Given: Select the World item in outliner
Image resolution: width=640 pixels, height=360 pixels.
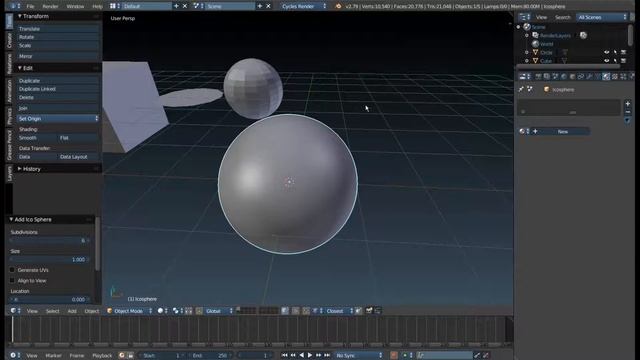Looking at the screenshot, I should click(x=547, y=44).
